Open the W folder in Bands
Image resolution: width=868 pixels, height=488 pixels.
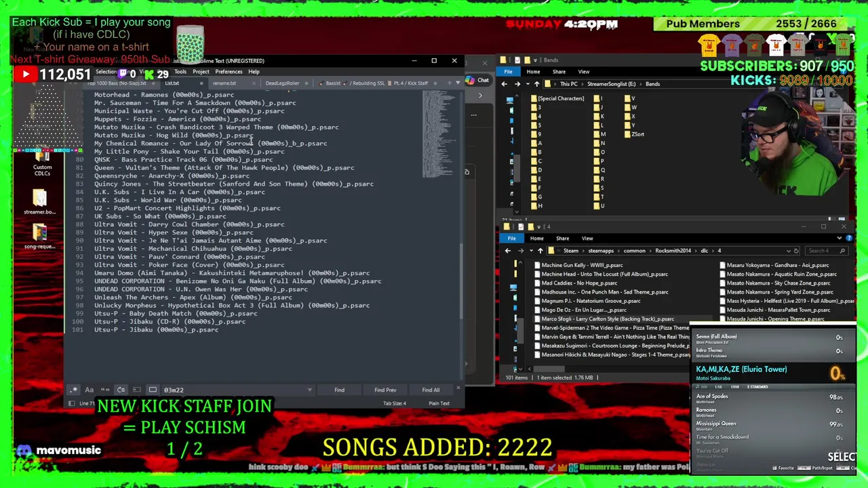[x=629, y=107]
